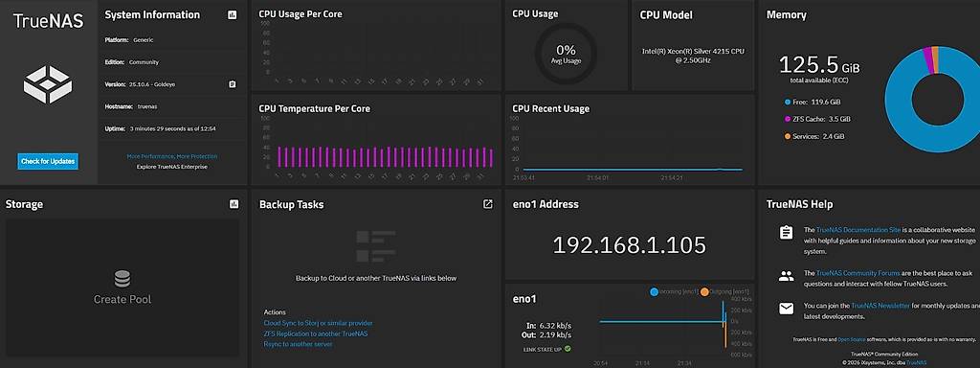
Task: Click the blue Free memory legend dot
Action: tap(788, 102)
